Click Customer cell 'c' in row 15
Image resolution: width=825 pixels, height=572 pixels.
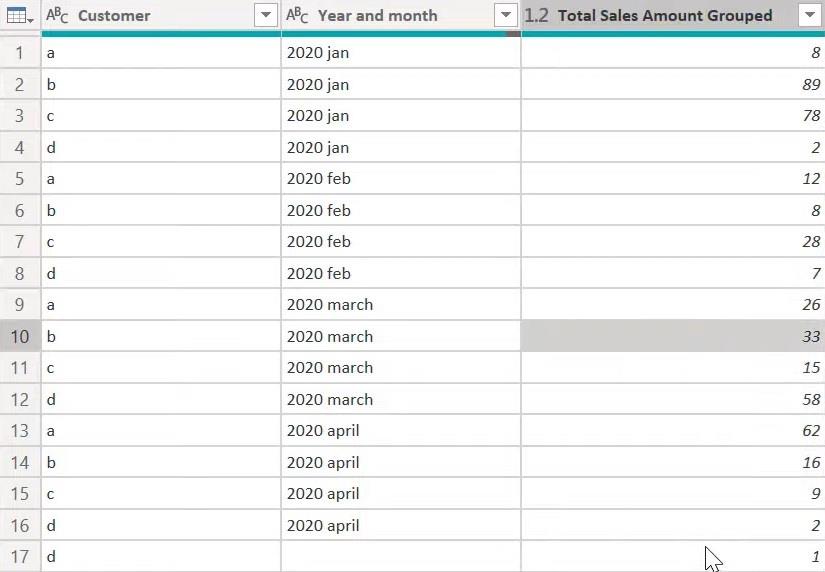(x=161, y=494)
